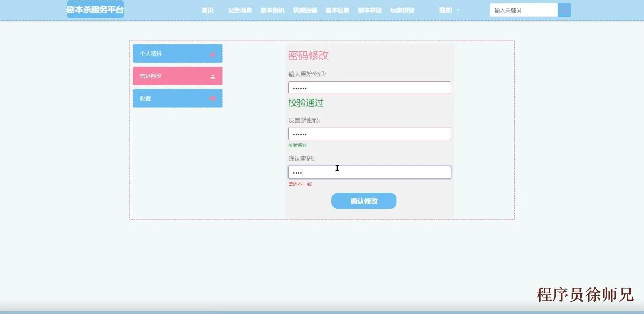Open 剧本信息 navigation item
The image size is (644, 314).
coord(338,10)
